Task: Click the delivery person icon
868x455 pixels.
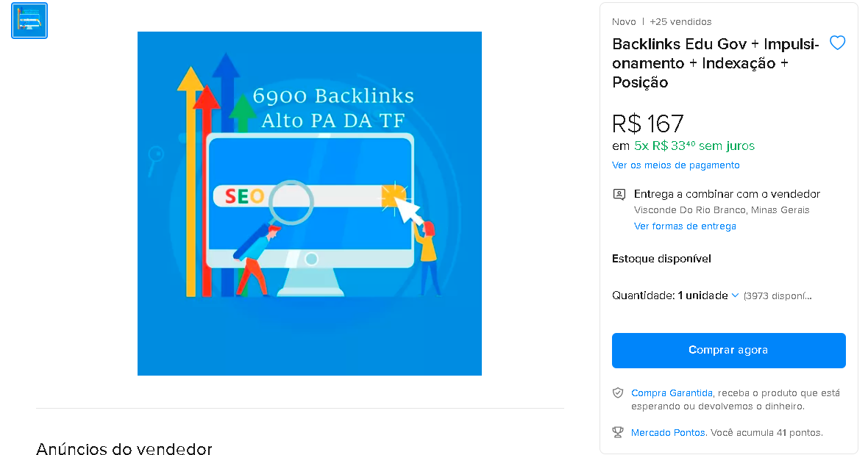Action: coord(619,195)
